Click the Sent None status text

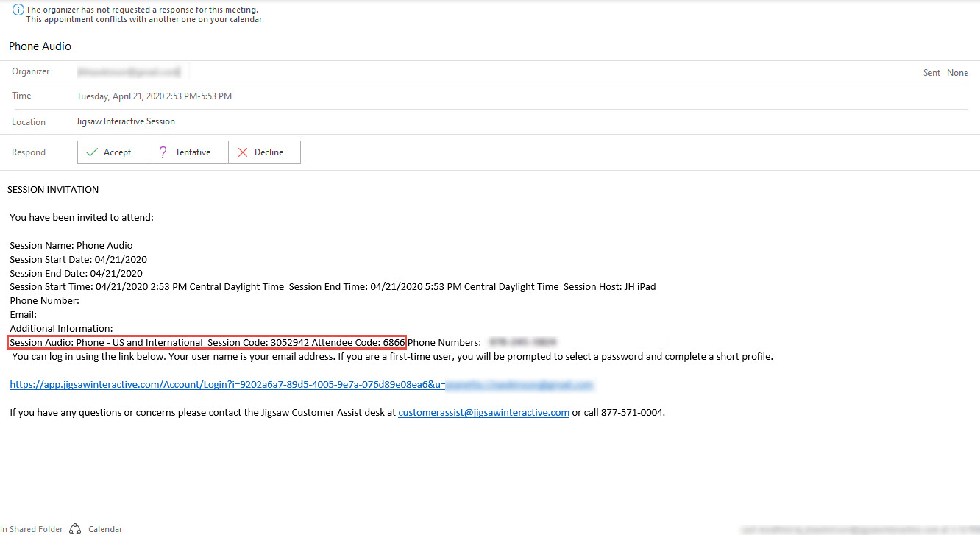point(945,73)
